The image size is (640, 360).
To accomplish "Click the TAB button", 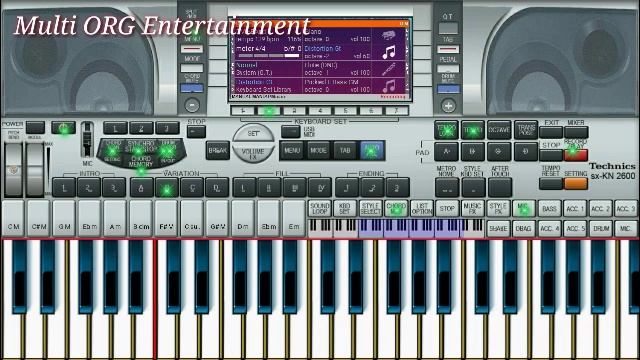I will pos(345,151).
